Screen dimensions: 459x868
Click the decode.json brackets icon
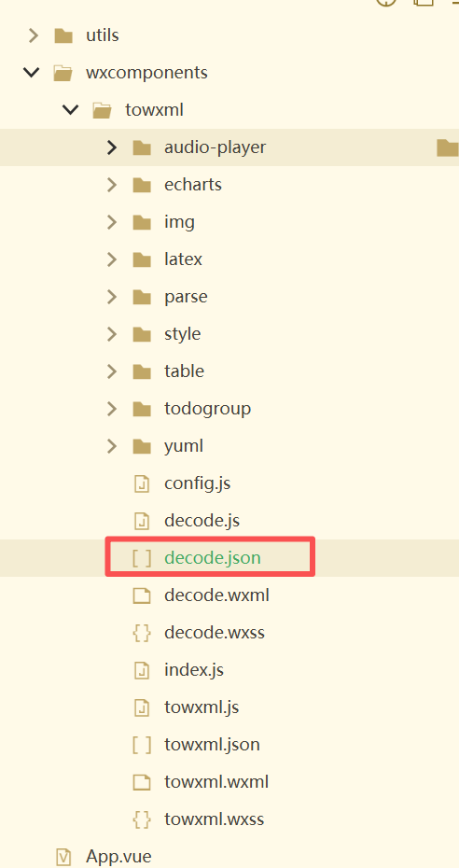click(x=142, y=558)
